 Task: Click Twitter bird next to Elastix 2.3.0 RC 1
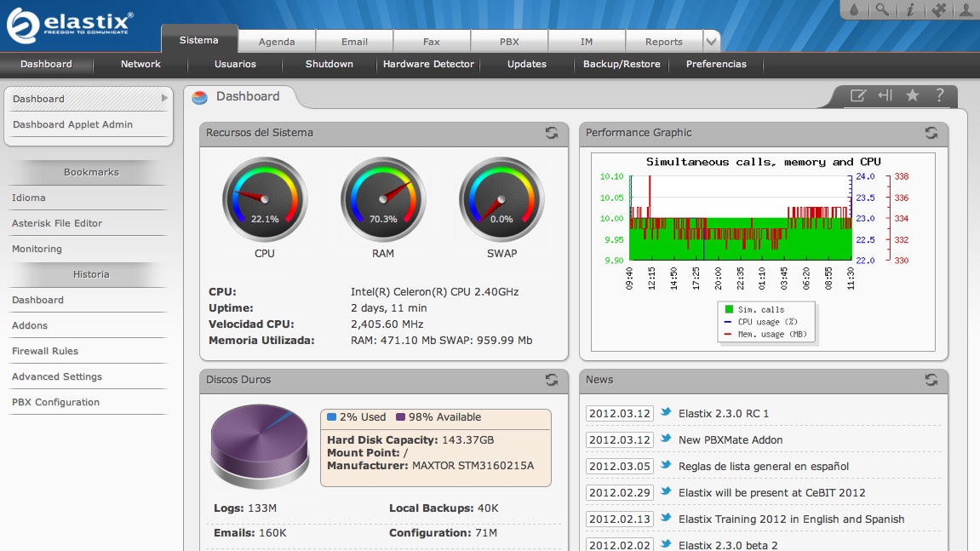pyautogui.click(x=666, y=412)
